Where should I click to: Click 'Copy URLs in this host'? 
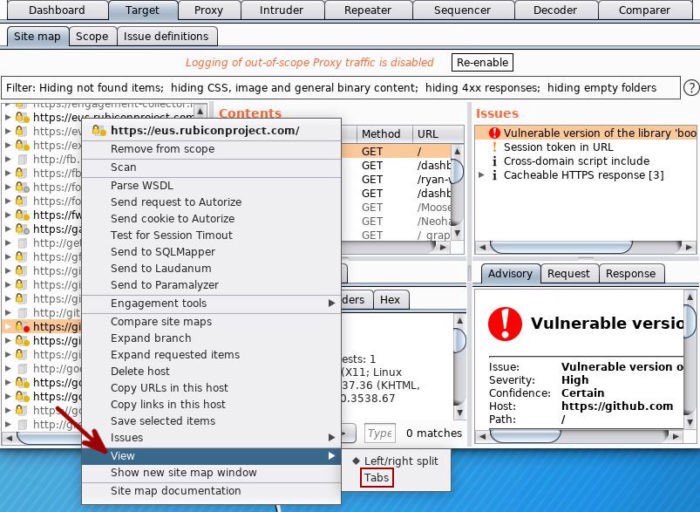click(x=212, y=387)
